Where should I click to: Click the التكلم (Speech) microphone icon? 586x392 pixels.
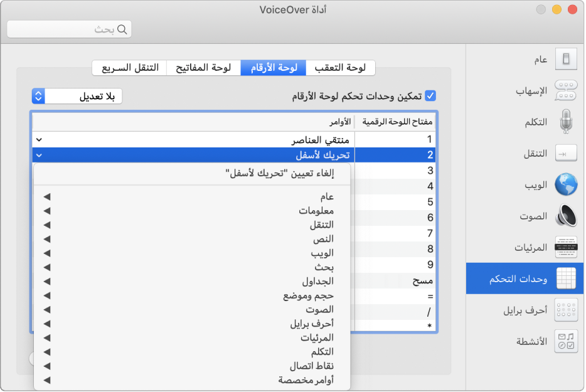(566, 121)
